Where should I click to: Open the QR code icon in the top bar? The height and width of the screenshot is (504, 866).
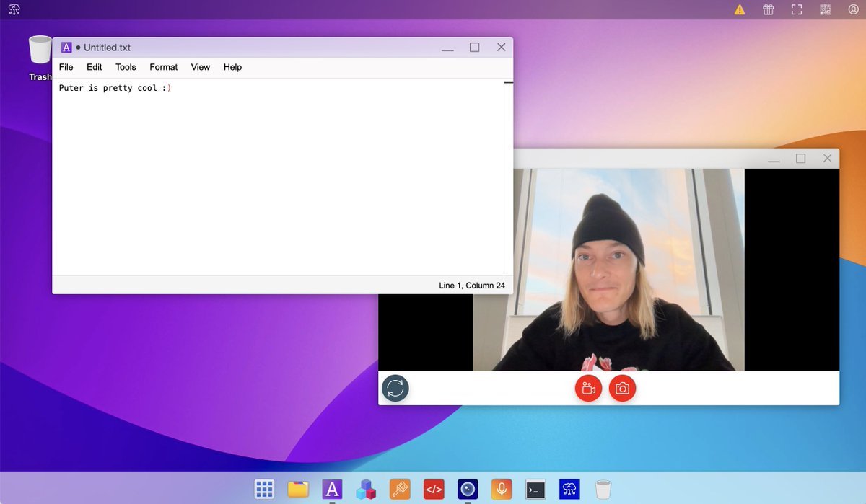click(826, 9)
